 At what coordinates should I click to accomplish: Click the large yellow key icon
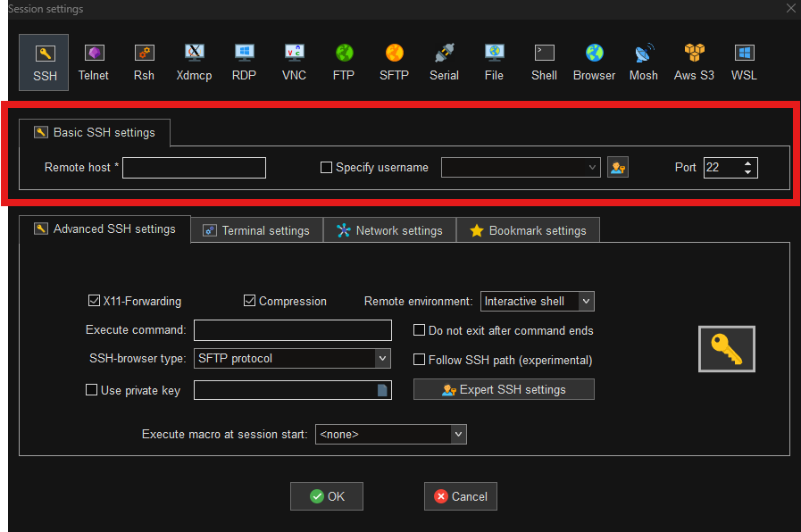click(726, 349)
